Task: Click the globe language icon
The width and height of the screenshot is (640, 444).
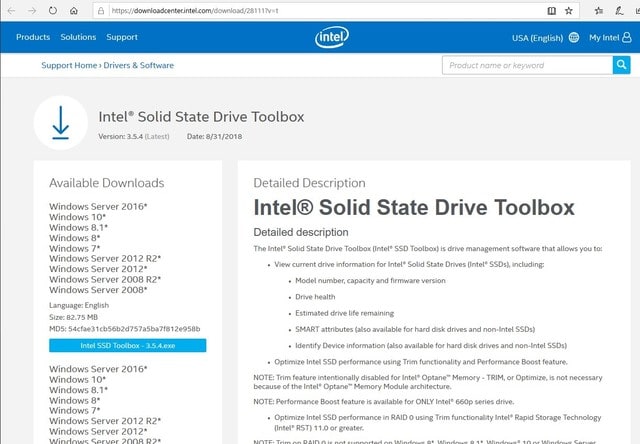Action: (x=574, y=38)
